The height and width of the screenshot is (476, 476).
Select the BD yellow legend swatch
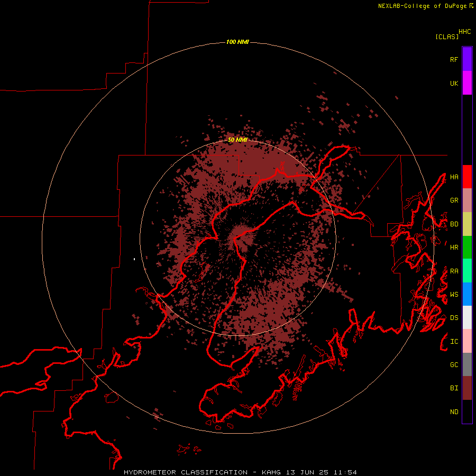467,224
